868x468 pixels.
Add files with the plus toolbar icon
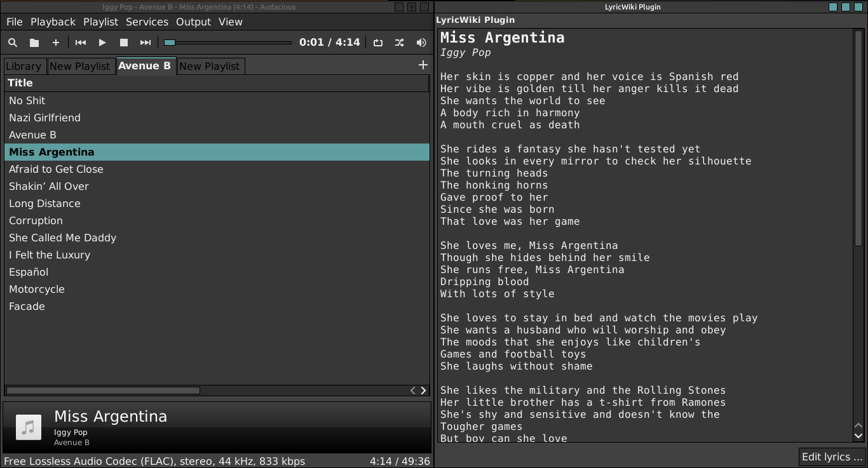(x=56, y=42)
